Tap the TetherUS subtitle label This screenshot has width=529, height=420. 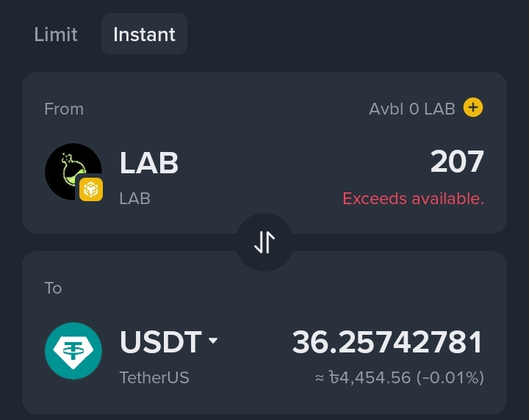coord(154,377)
